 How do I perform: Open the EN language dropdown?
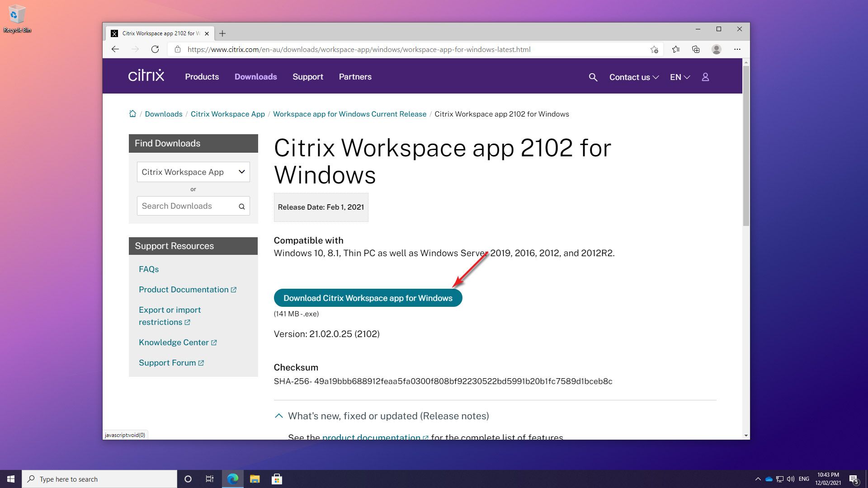(679, 77)
